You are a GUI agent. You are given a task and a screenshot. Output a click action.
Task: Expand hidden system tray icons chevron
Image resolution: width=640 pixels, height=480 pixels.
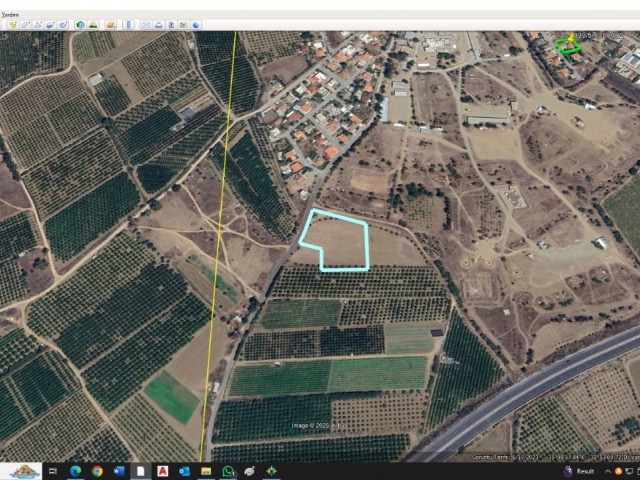click(607, 471)
